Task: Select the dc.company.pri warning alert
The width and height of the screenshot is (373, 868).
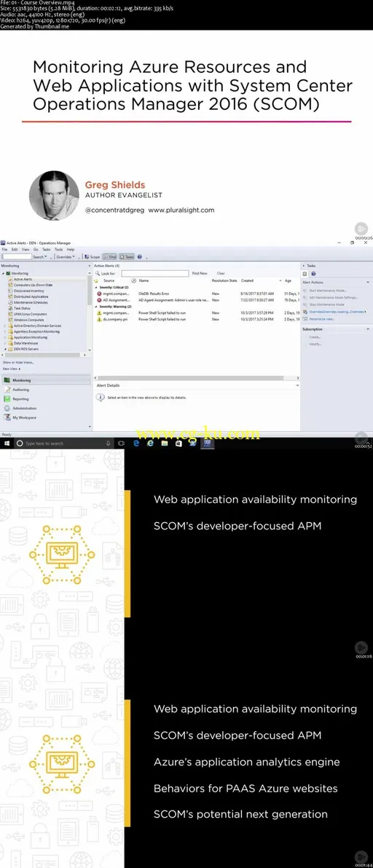Action: pos(197,320)
